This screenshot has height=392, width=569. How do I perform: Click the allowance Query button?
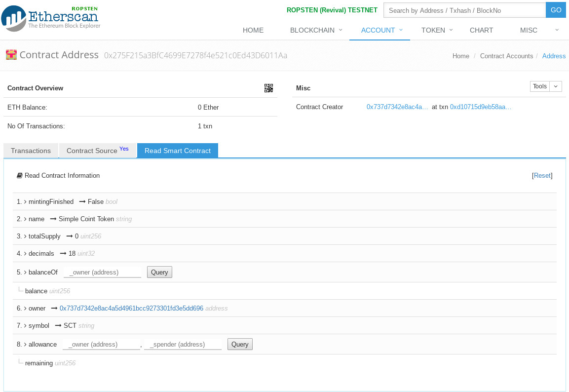coord(240,345)
